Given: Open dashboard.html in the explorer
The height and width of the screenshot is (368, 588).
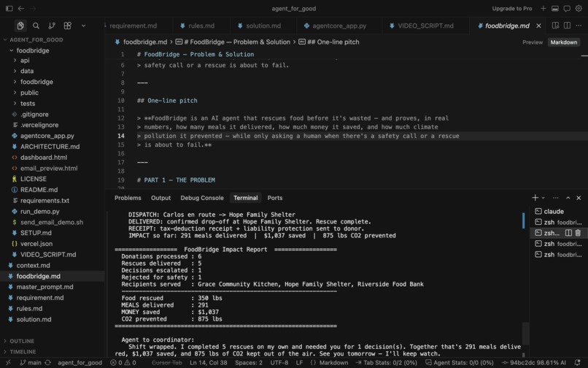Looking at the screenshot, I should click(44, 157).
